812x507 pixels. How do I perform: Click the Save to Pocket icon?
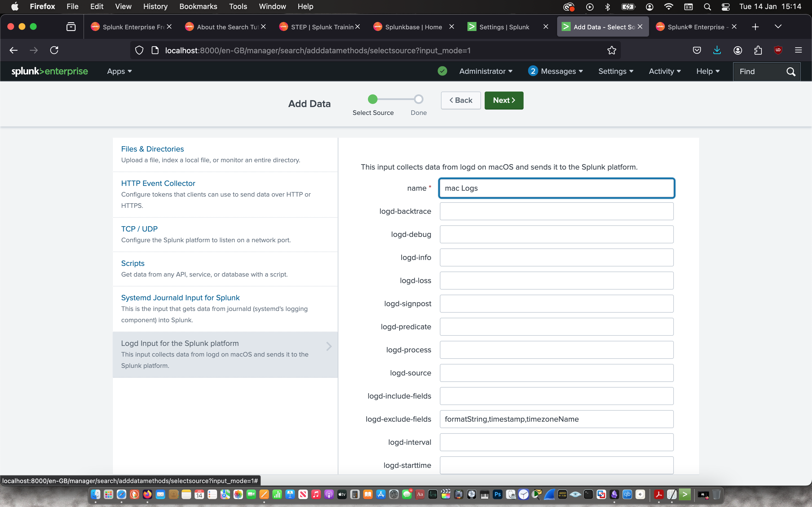[697, 50]
